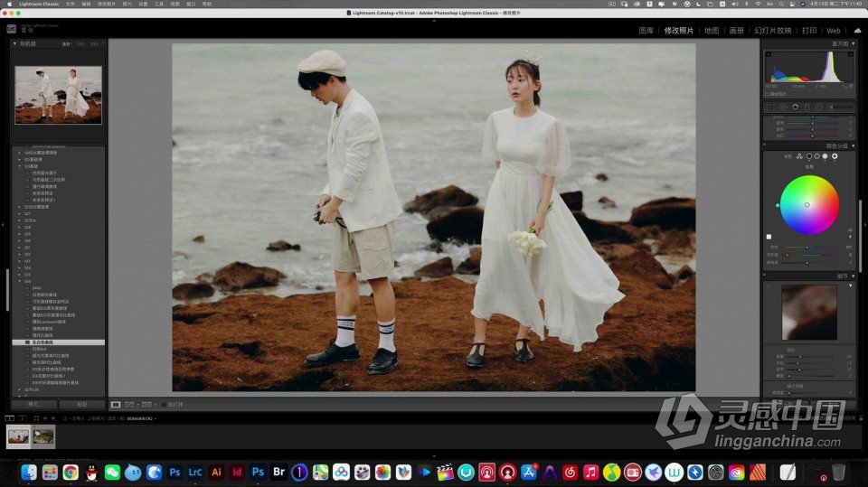868x487 pixels.
Task: Click the detail target picker icon
Action: click(769, 286)
